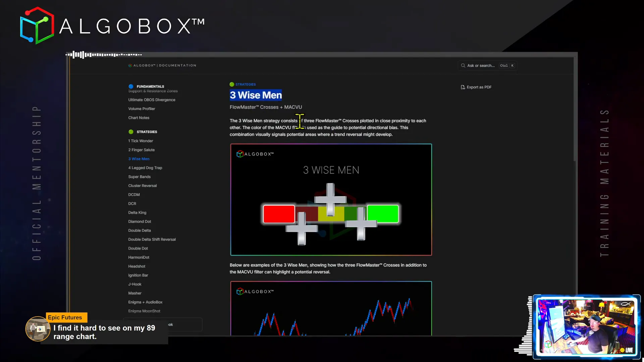Screen dimensions: 644x362
Task: Open the HarmoniDot page
Action: click(x=139, y=257)
